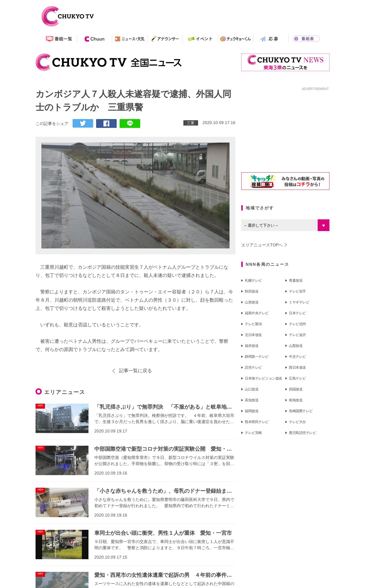Open the 静岡第一テレビ news link

[x=255, y=357]
